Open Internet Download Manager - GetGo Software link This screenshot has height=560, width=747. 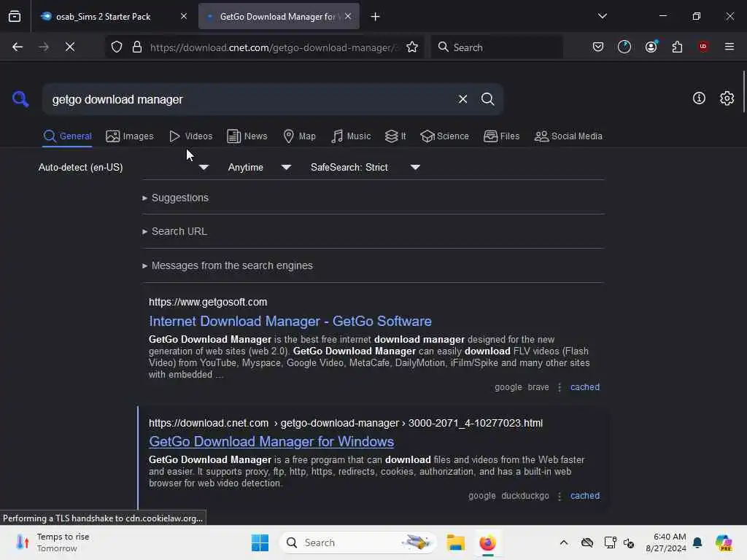tap(290, 322)
